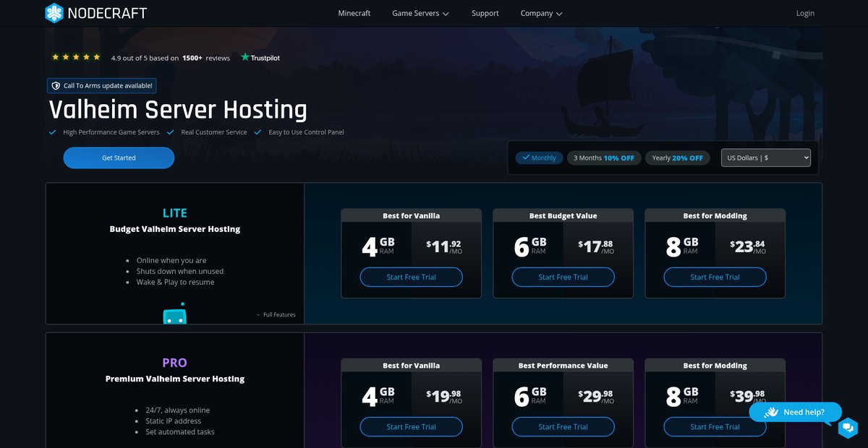The width and height of the screenshot is (868, 448).
Task: Click the $29.98/MO price
Action: tap(596, 396)
